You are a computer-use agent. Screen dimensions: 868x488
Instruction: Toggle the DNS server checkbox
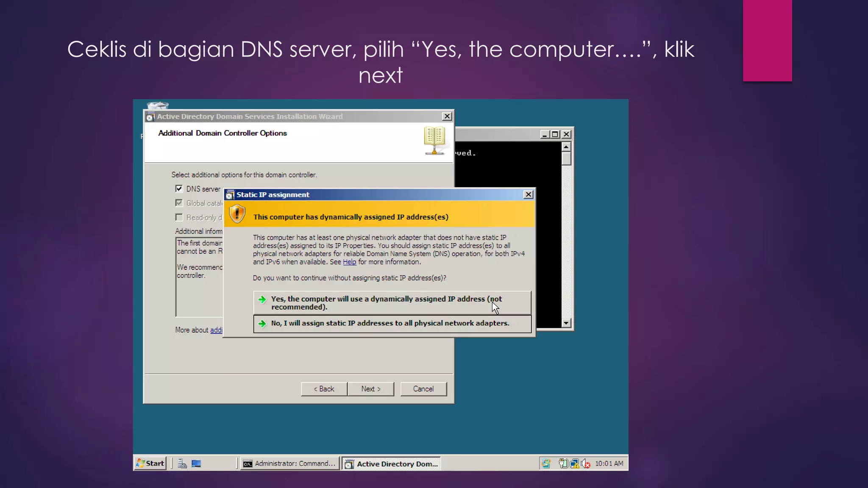coord(179,189)
